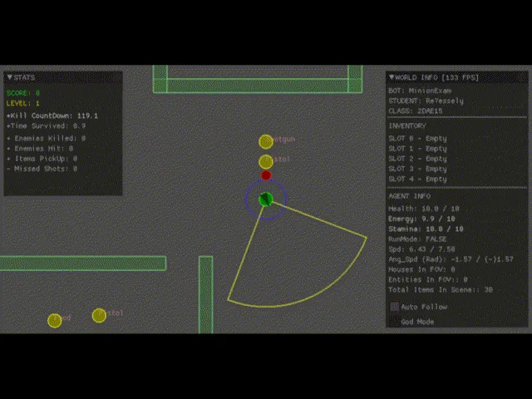The image size is (532, 399).
Task: Select the yellow pistol item below shotgun
Action: pos(266,162)
